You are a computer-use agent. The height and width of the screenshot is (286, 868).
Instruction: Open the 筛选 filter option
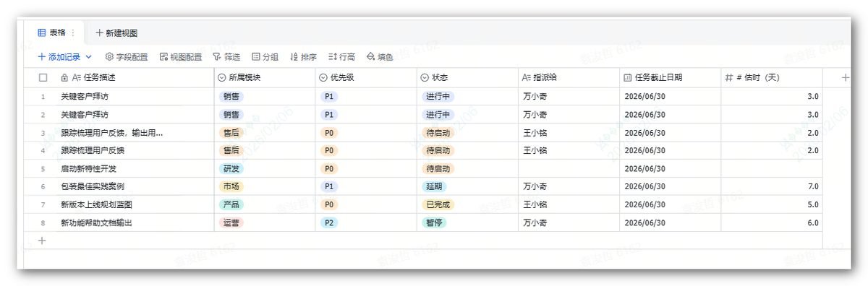tap(226, 56)
